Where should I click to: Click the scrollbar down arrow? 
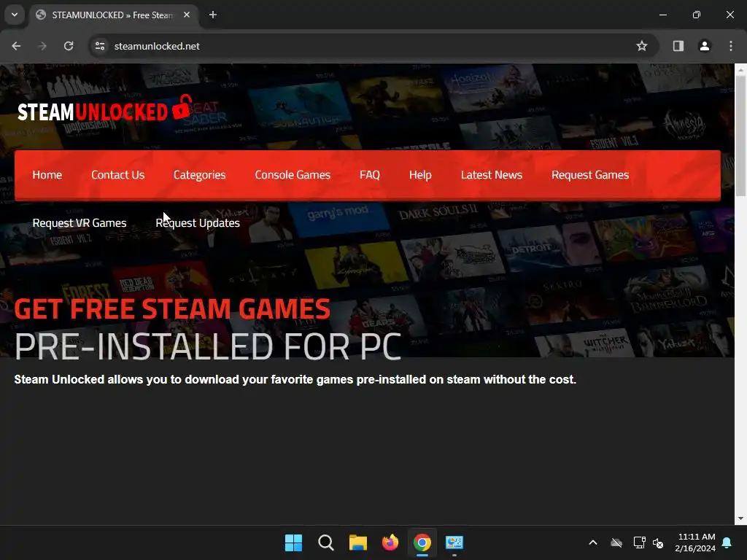740,518
